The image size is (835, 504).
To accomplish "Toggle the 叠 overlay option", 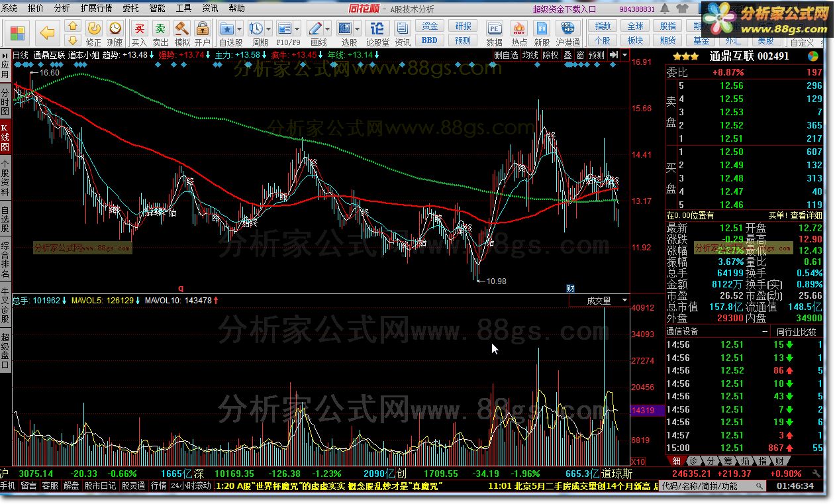I will (567, 55).
